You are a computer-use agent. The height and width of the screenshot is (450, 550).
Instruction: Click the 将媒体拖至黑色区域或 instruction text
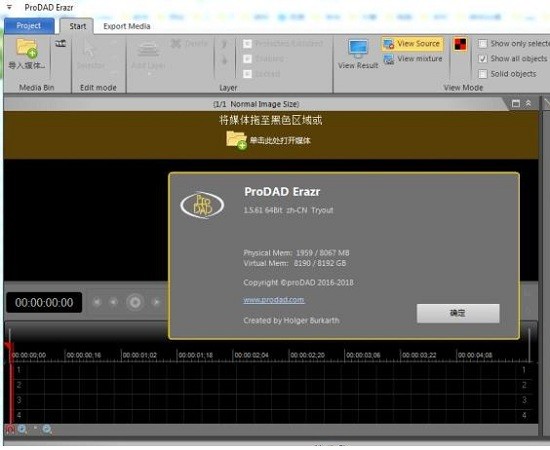coord(270,120)
